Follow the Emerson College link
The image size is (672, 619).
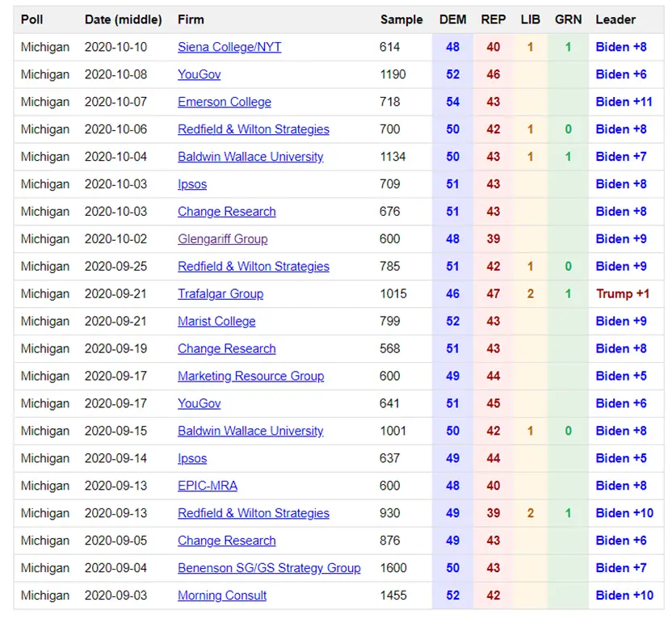(225, 102)
